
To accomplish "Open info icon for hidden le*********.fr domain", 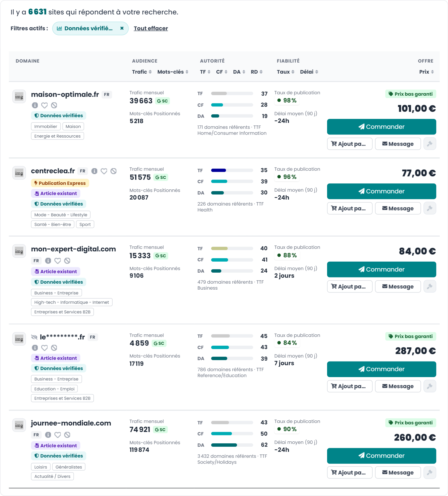I will pos(35,348).
